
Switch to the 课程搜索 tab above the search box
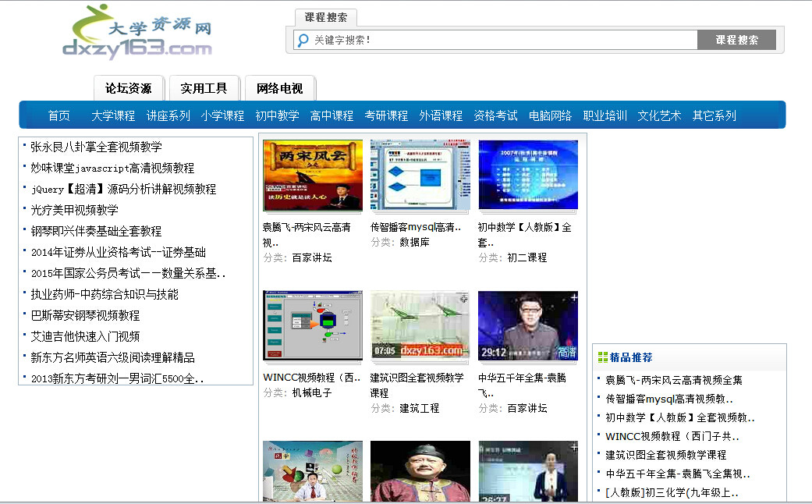(x=325, y=16)
